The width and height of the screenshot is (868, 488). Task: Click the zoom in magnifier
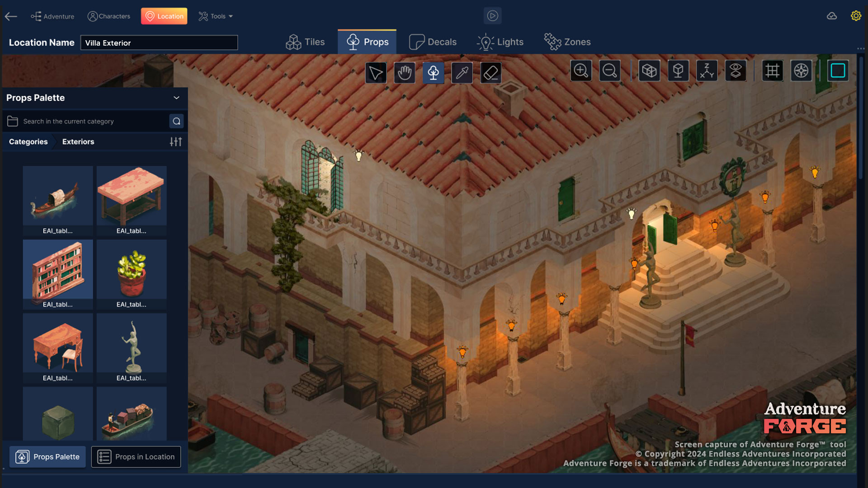point(580,70)
